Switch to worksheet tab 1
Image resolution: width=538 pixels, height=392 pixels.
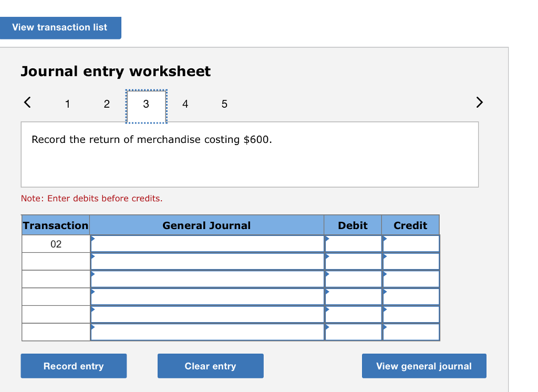pos(67,104)
